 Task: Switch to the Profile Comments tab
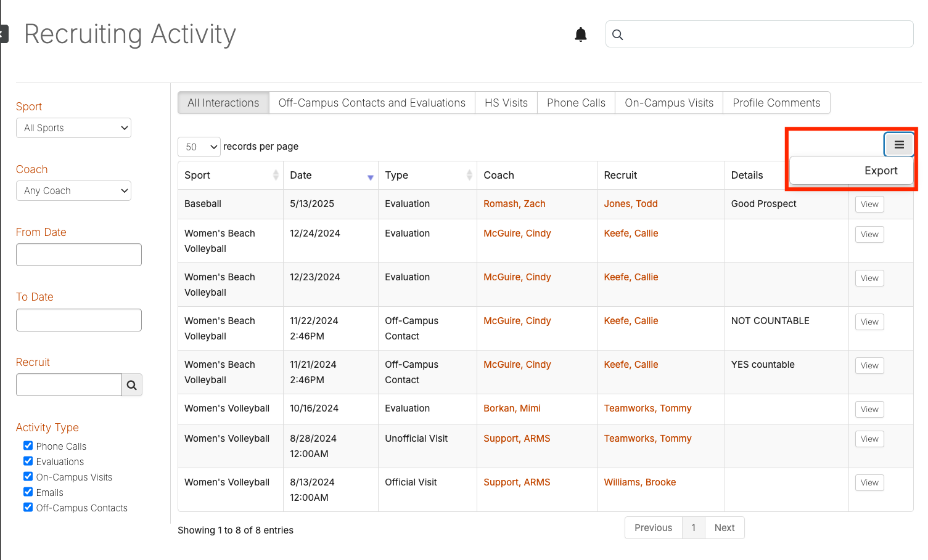tap(776, 103)
